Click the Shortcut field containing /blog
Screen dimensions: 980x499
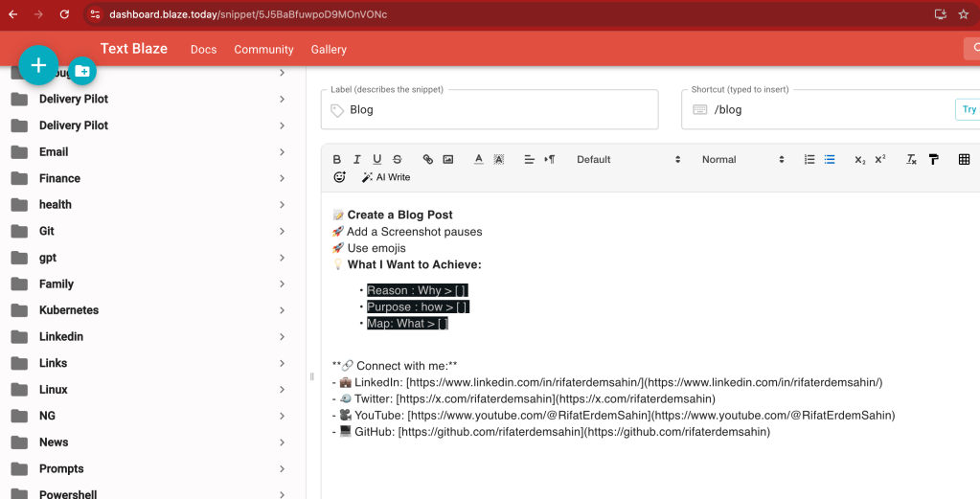(x=830, y=110)
